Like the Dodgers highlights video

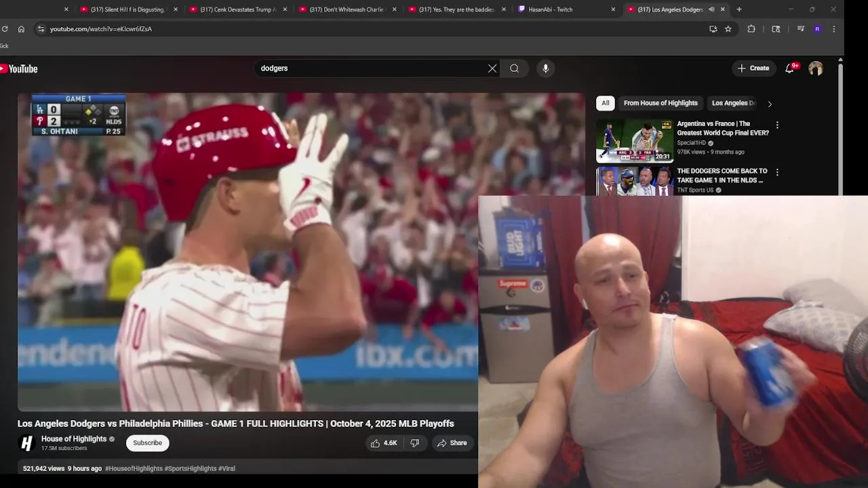coord(384,443)
